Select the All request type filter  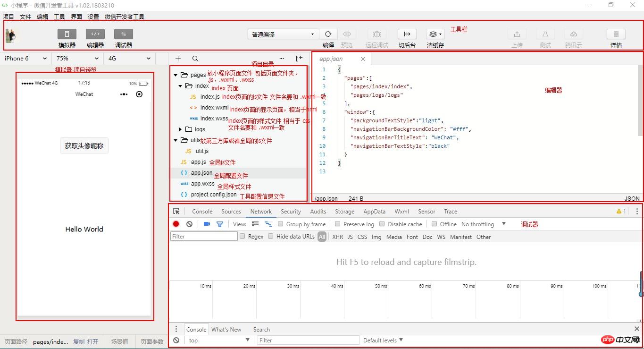322,237
